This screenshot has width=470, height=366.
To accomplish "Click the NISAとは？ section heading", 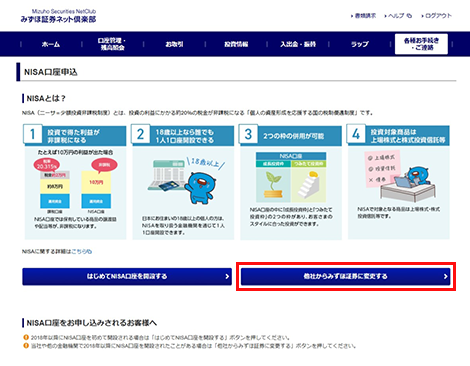I will 46,99.
